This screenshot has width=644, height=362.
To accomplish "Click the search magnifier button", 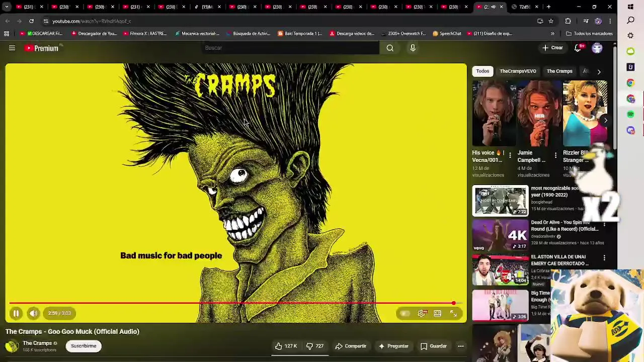I will (x=390, y=48).
